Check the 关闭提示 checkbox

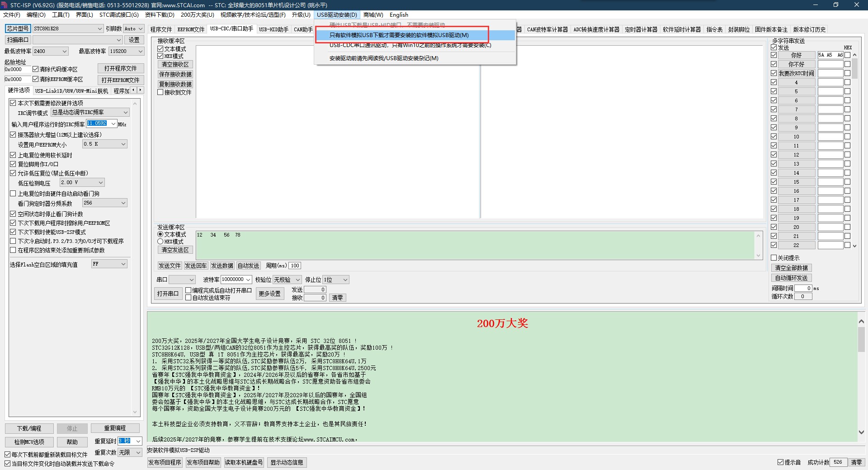click(x=774, y=258)
